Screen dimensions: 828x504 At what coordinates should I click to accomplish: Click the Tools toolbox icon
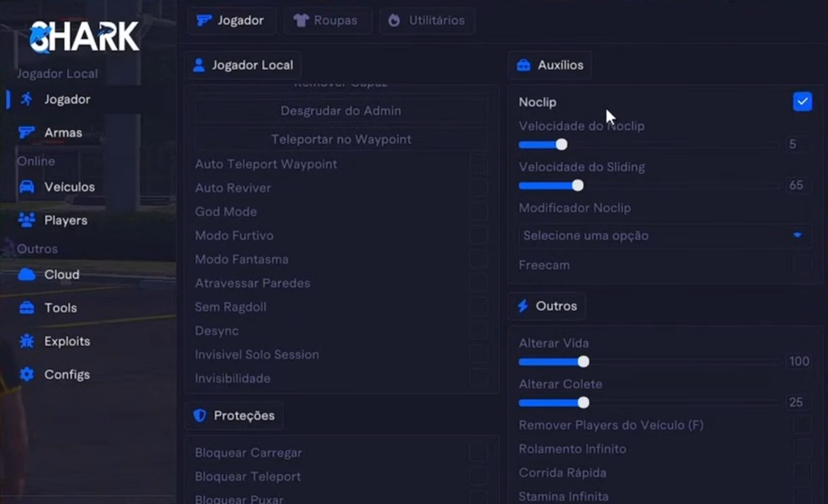(26, 308)
